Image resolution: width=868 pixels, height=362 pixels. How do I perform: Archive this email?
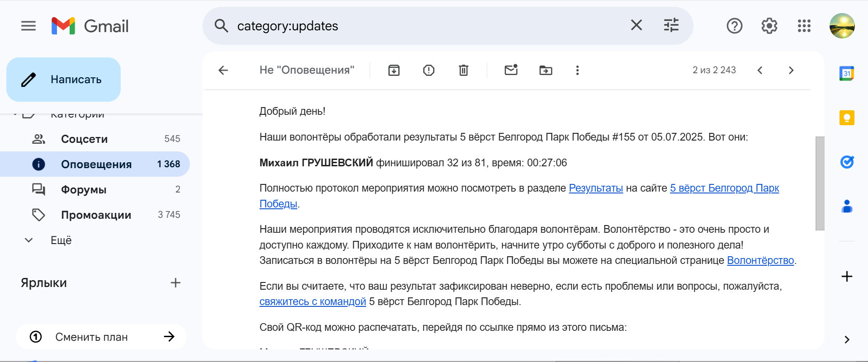coord(394,70)
